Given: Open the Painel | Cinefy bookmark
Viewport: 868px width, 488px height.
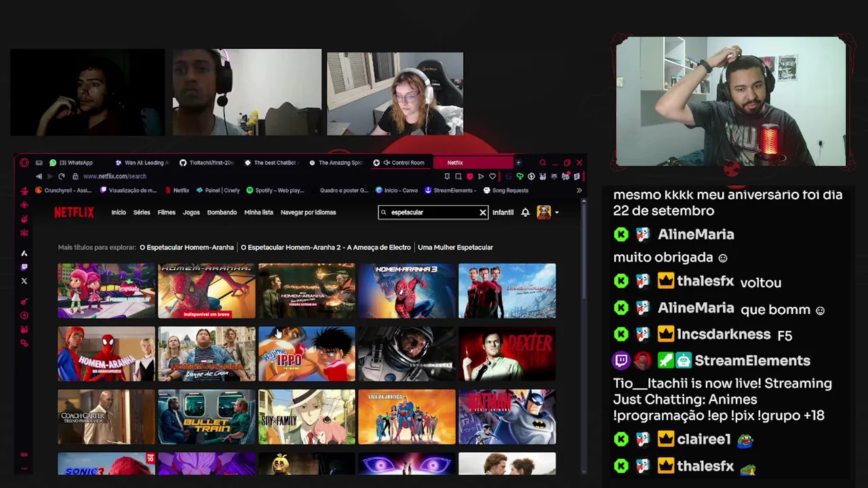Looking at the screenshot, I should point(218,190).
